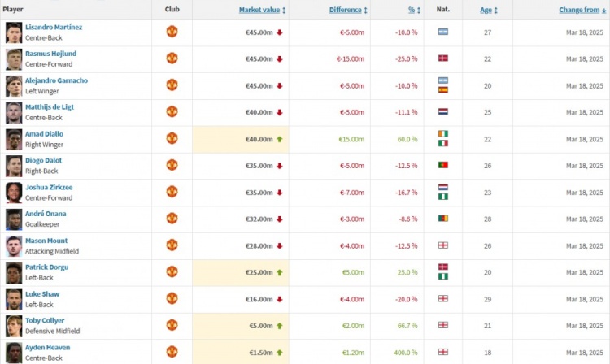Click Toby Collyer's €5.00m market value
610x364 pixels.
tap(261, 326)
